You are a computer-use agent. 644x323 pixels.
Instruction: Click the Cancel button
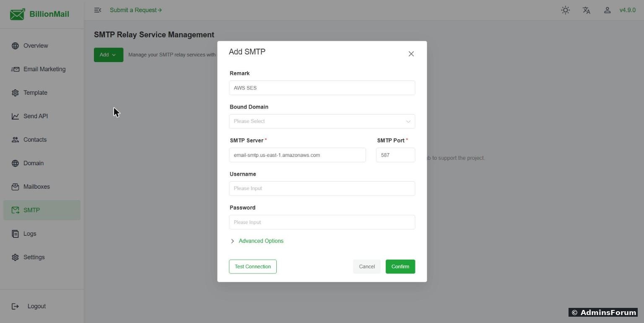point(367,267)
